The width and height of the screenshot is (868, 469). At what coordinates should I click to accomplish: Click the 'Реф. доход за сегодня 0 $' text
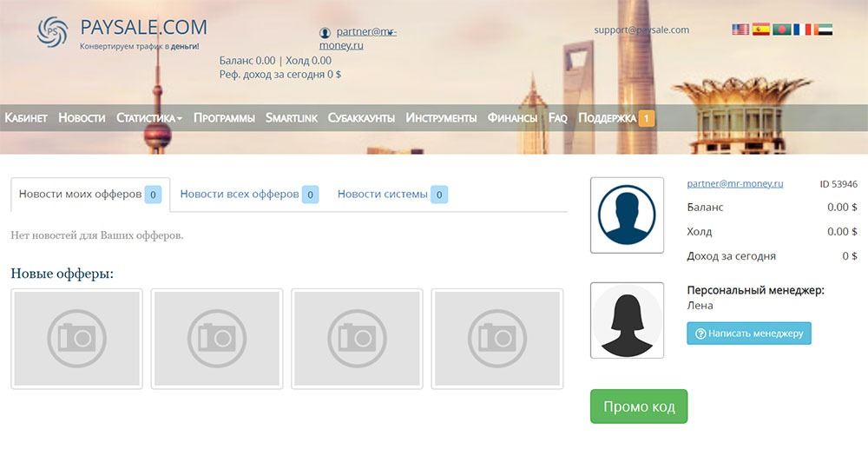click(280, 74)
